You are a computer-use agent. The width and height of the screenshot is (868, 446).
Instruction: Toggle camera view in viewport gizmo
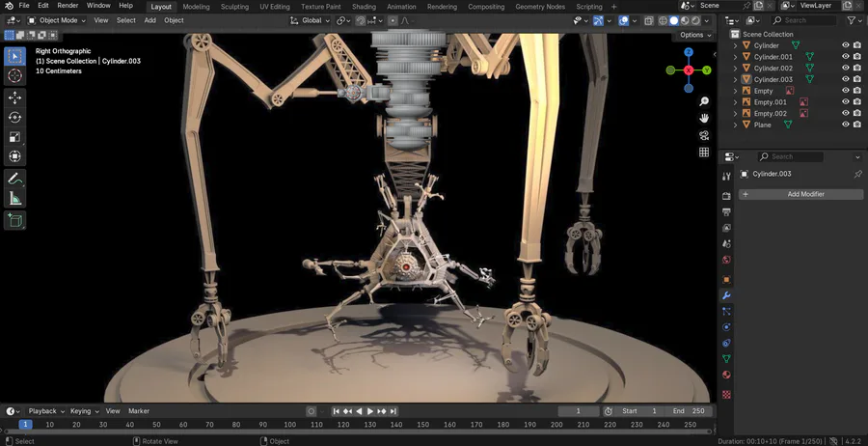pyautogui.click(x=705, y=135)
